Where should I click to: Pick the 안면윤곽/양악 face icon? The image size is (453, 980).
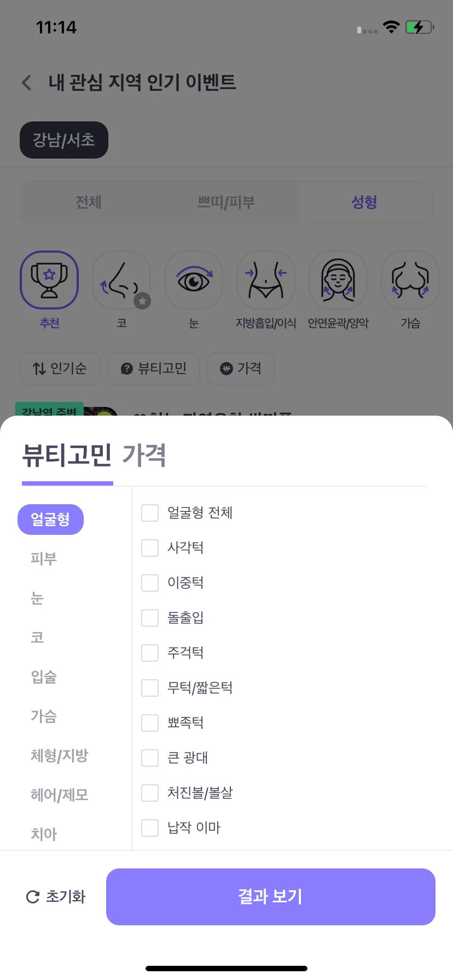[338, 280]
